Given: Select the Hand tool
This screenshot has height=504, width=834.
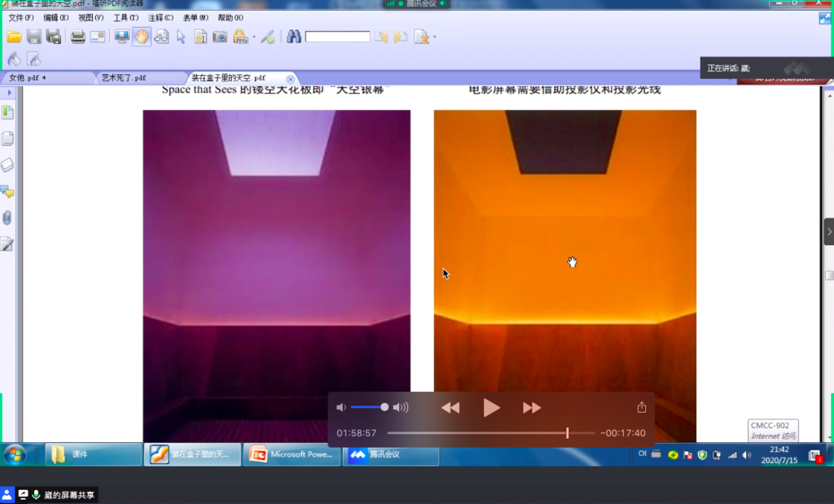Looking at the screenshot, I should (142, 37).
